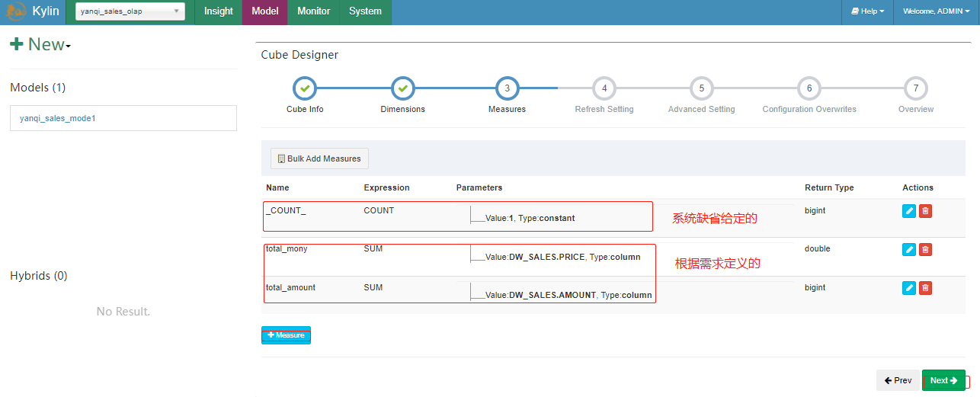Click the Hybrids (0) heading
Image resolution: width=980 pixels, height=397 pixels.
[39, 276]
